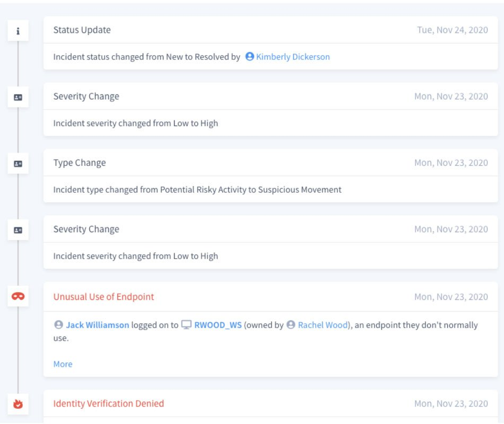Screen dimensions: 504x424
Task: Select the ID card icon below Type Change marker
Action: click(x=18, y=230)
